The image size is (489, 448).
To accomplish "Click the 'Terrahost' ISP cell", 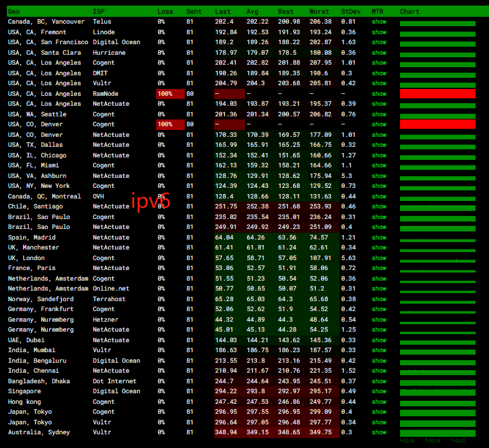I will 109,299.
